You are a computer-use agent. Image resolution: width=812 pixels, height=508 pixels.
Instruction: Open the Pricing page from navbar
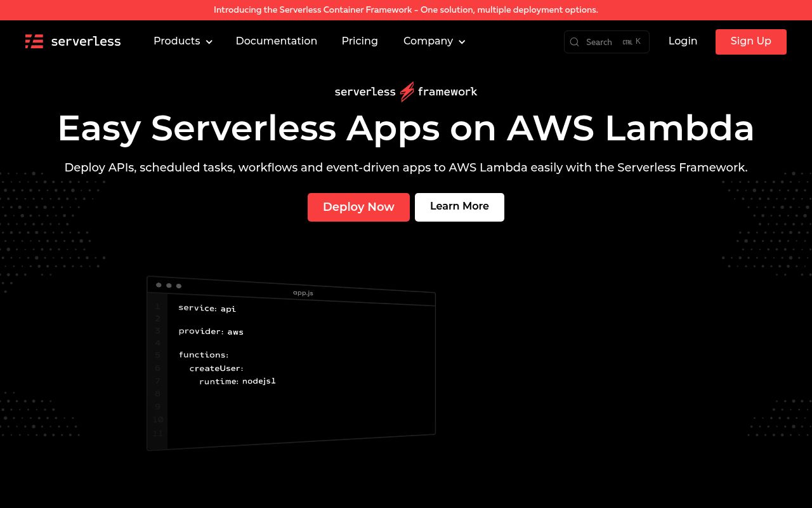(x=360, y=41)
